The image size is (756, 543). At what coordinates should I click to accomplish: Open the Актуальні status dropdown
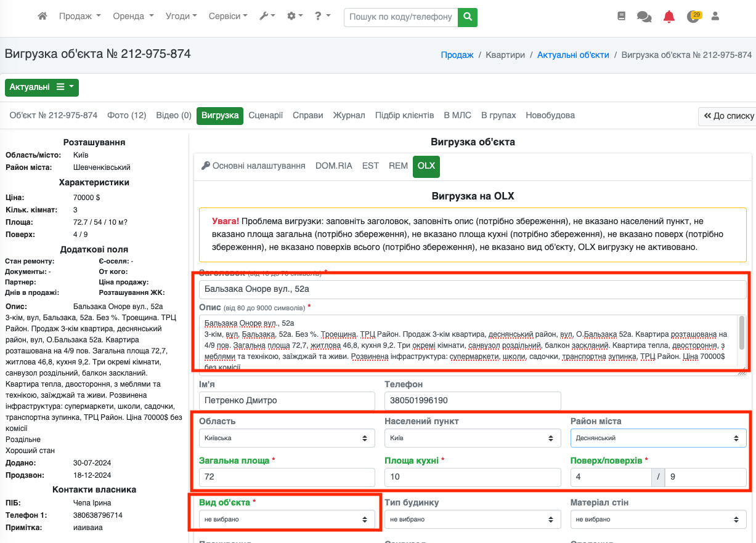point(41,87)
